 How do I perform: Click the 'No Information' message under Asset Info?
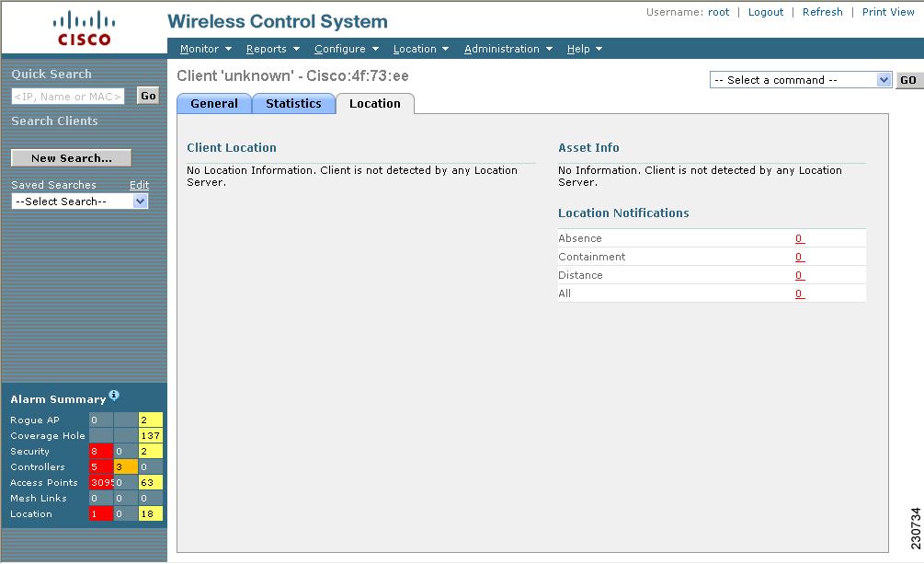click(700, 176)
